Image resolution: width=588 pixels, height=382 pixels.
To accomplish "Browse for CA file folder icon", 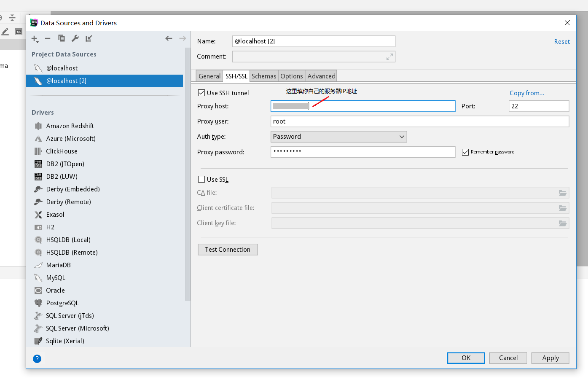I will pyautogui.click(x=563, y=193).
